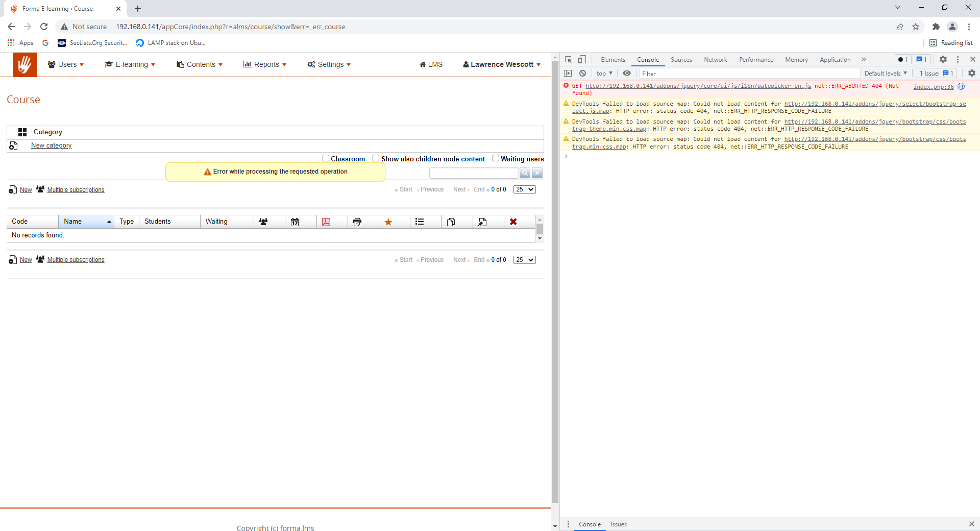Tick the Waiting users checkbox
This screenshot has width=980, height=531.
coord(496,158)
